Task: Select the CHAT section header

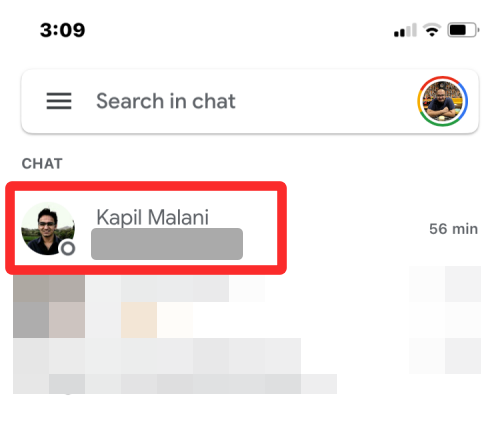Action: coord(42,164)
